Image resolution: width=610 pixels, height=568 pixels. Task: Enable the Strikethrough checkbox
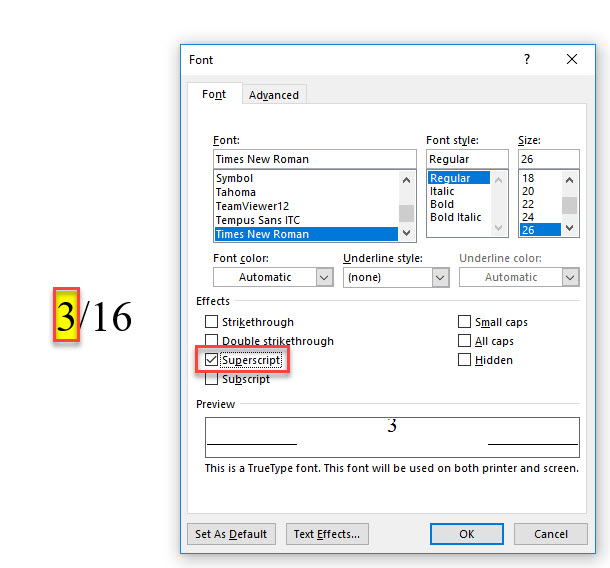211,322
